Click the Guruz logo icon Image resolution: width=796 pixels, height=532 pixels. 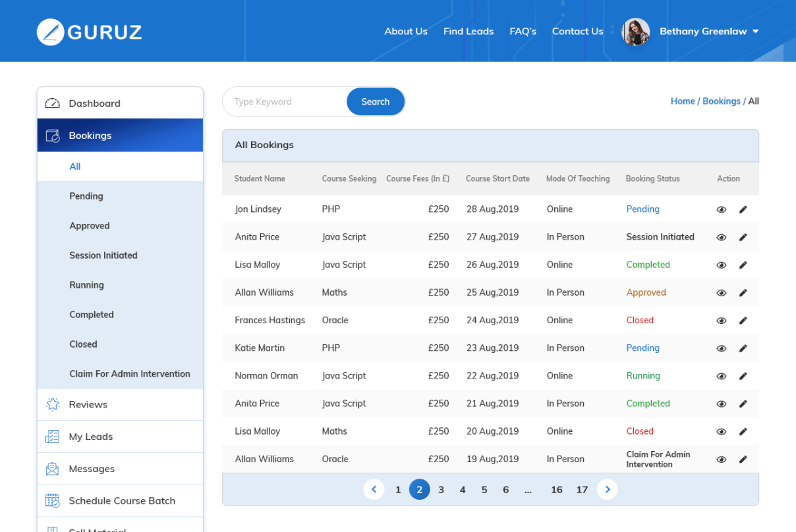click(x=50, y=32)
